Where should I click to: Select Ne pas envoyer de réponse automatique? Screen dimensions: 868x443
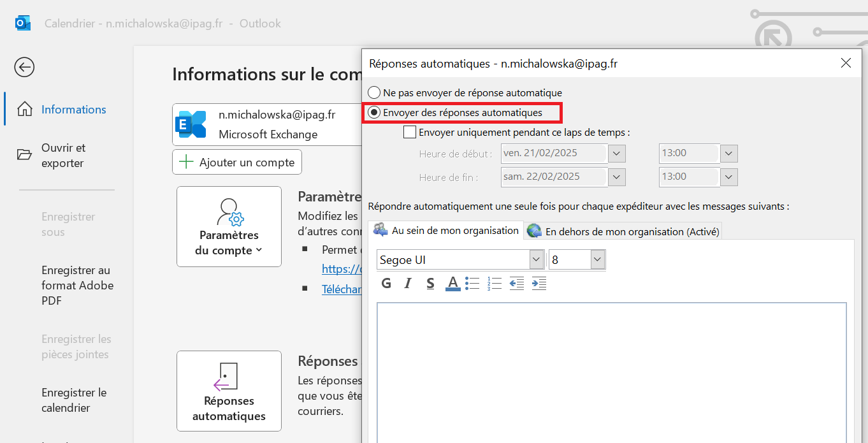pyautogui.click(x=375, y=92)
